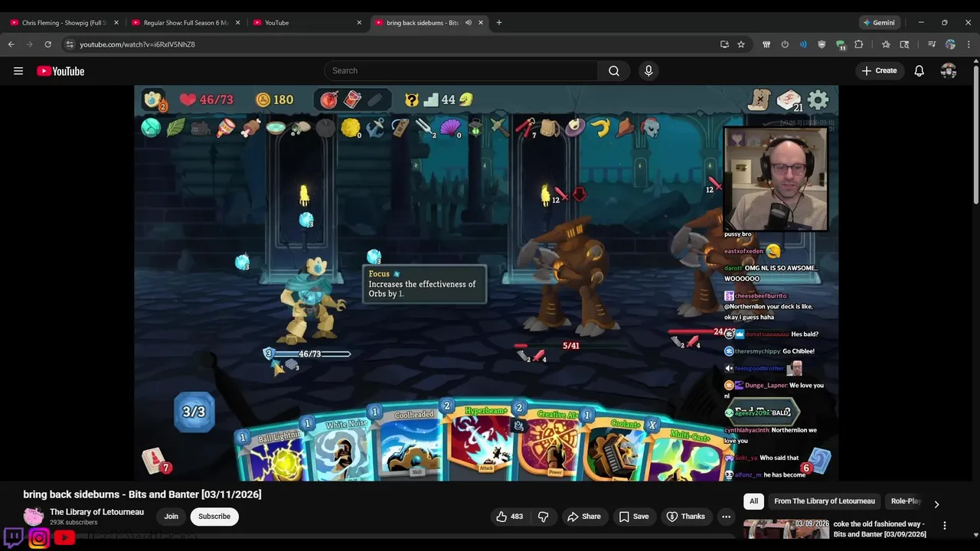Open the Chrome profile avatar
This screenshot has width=980, height=551.
click(x=950, y=44)
